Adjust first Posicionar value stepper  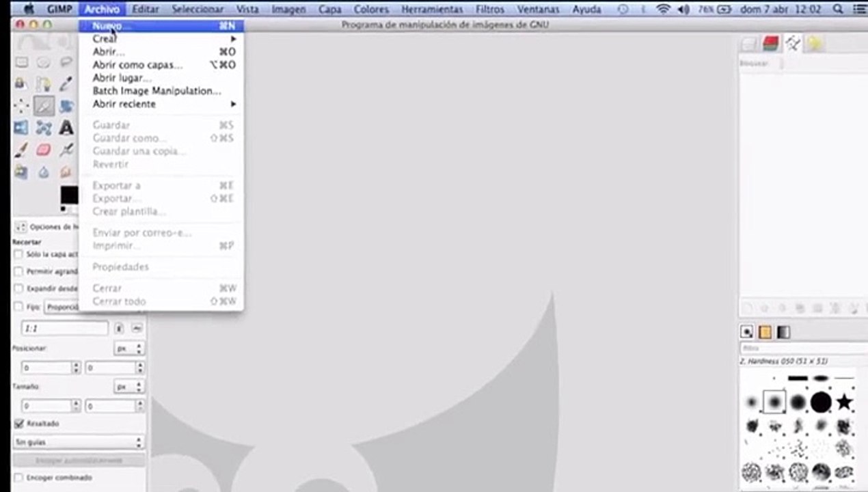77,368
